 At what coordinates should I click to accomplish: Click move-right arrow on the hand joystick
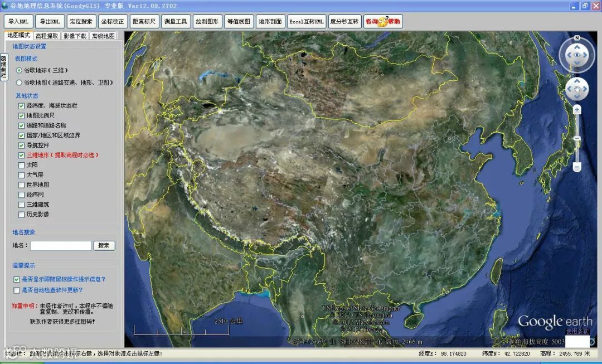pos(585,89)
